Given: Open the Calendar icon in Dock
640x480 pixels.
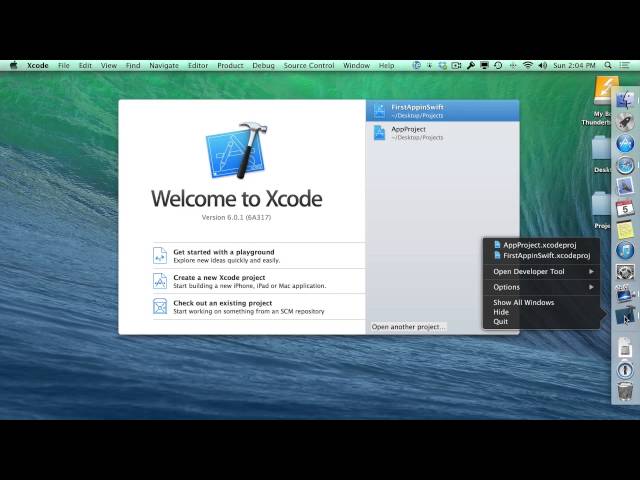Looking at the screenshot, I should (625, 208).
